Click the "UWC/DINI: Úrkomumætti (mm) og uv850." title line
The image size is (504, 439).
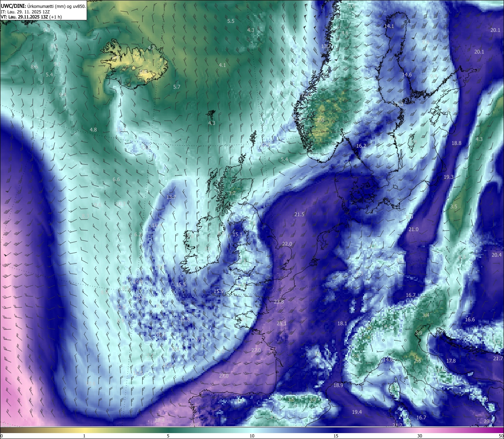point(43,6)
